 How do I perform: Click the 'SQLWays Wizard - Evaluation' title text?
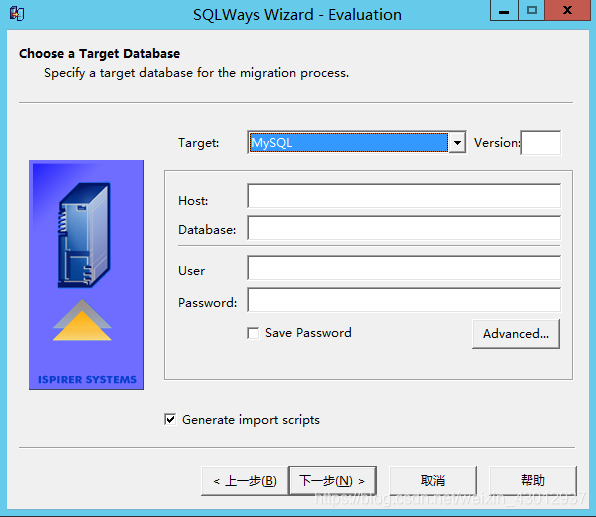tap(297, 15)
